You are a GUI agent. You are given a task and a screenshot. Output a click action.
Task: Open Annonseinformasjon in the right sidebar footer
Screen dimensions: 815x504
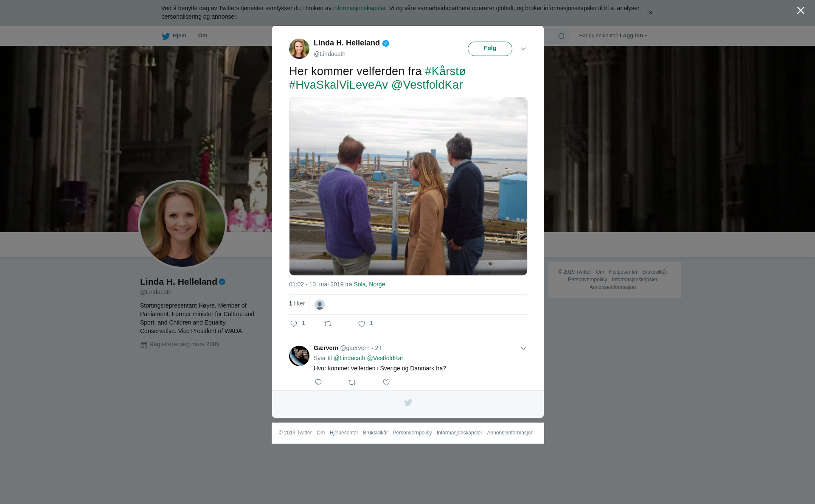(613, 287)
